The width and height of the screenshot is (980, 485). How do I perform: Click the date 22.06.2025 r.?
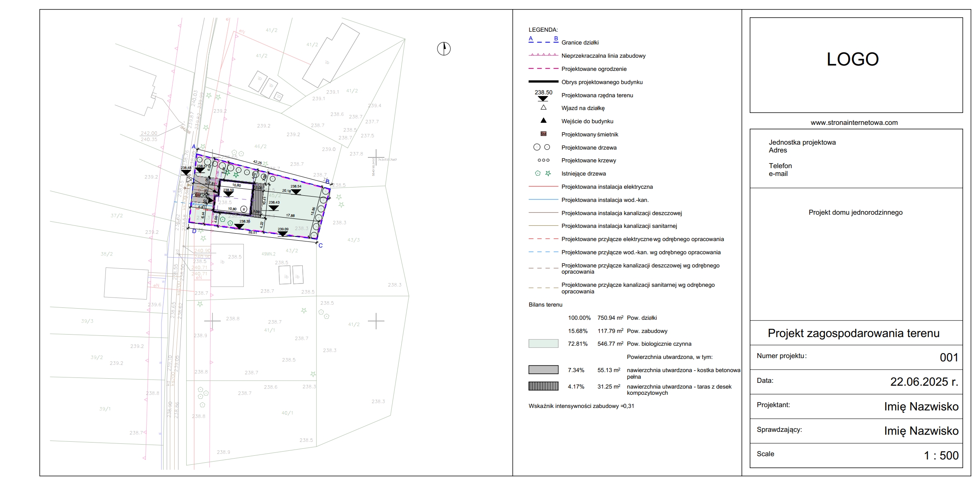pyautogui.click(x=924, y=382)
